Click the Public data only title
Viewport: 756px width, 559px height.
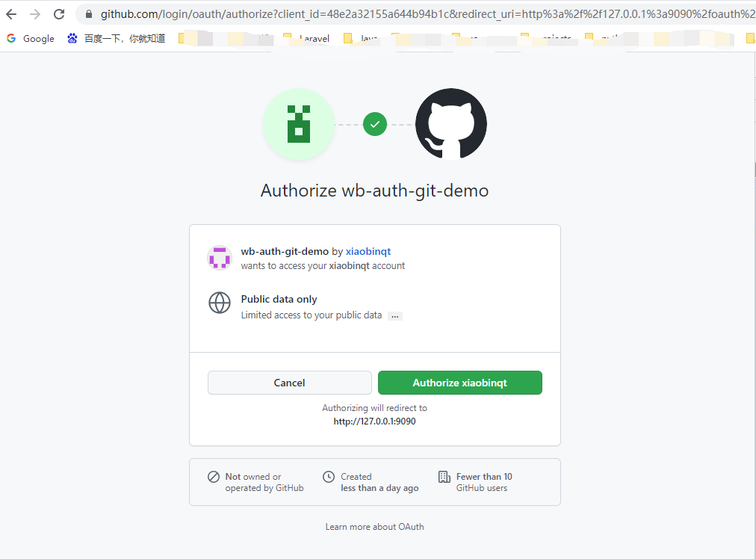click(x=279, y=299)
